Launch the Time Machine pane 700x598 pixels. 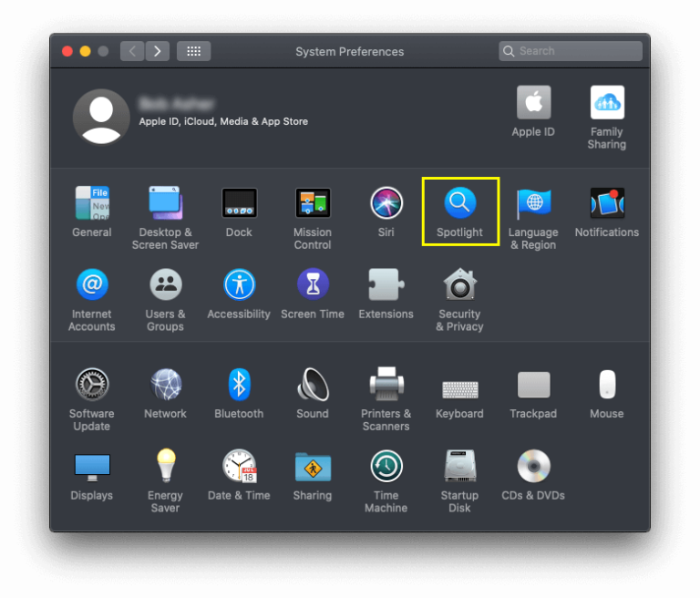click(386, 467)
